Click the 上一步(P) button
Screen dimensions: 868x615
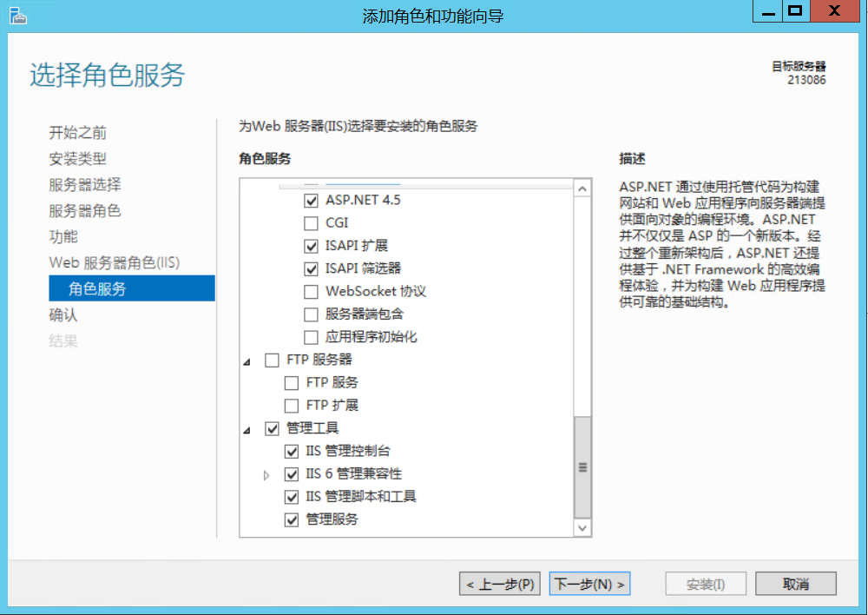point(499,584)
